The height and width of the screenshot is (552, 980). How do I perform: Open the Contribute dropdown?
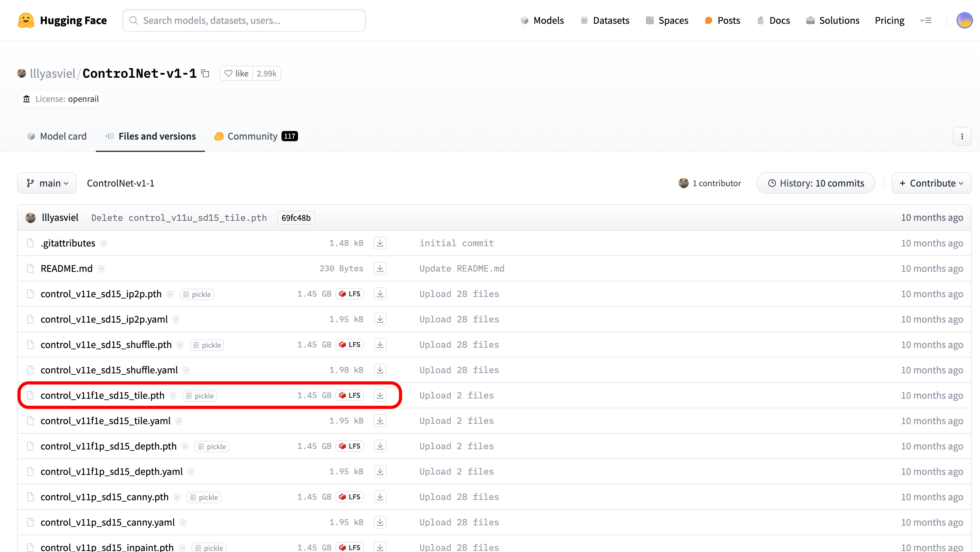click(931, 183)
